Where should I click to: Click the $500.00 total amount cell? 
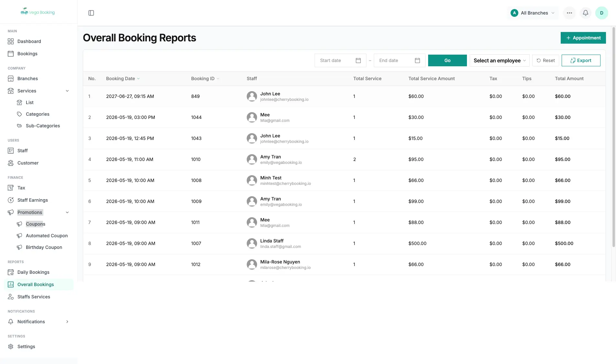pyautogui.click(x=564, y=243)
